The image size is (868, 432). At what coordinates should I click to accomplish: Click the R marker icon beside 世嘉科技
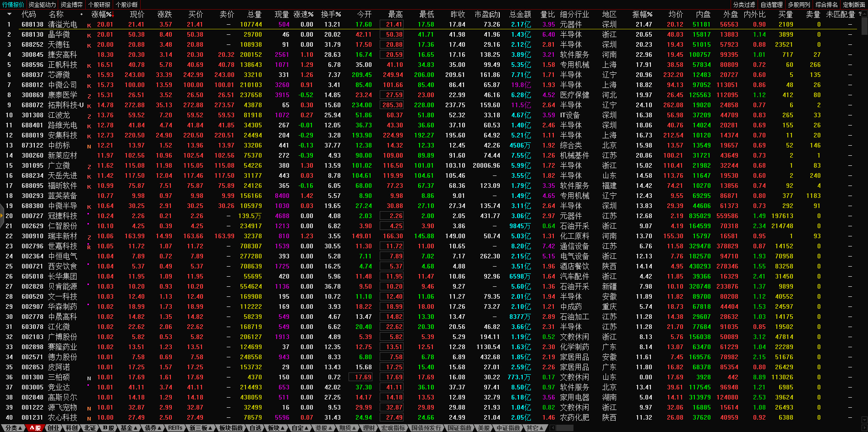[89, 247]
